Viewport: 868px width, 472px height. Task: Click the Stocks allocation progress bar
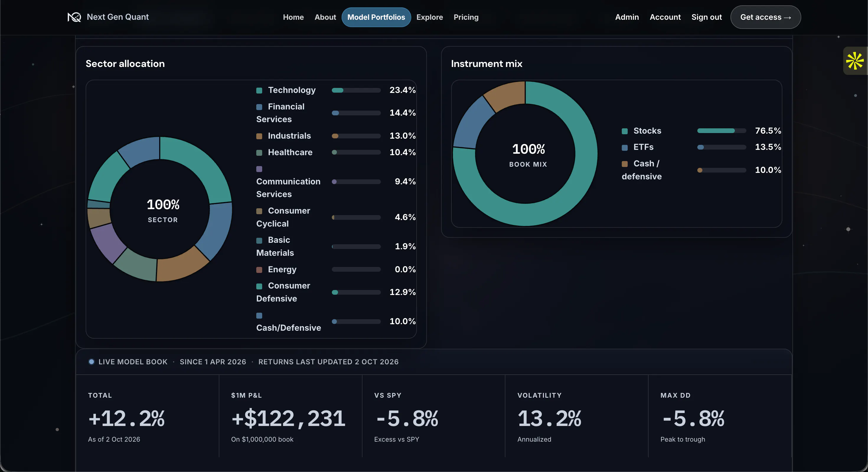(x=722, y=131)
